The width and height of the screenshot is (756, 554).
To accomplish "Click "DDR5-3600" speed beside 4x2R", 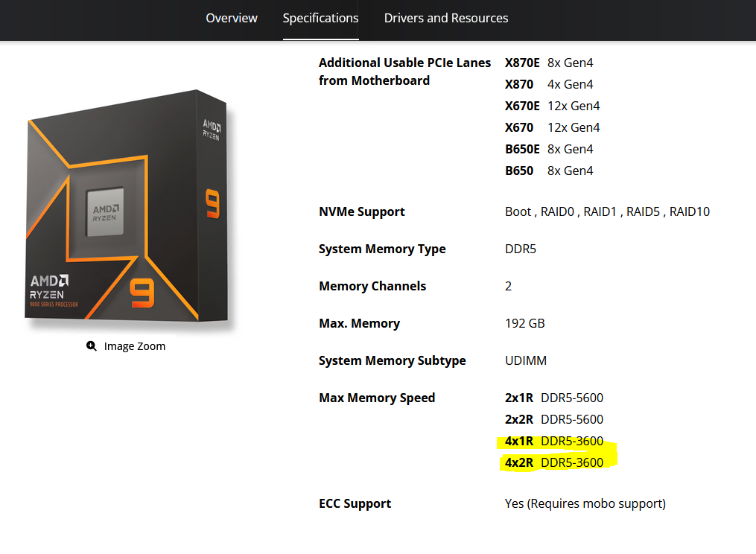I will tap(572, 463).
